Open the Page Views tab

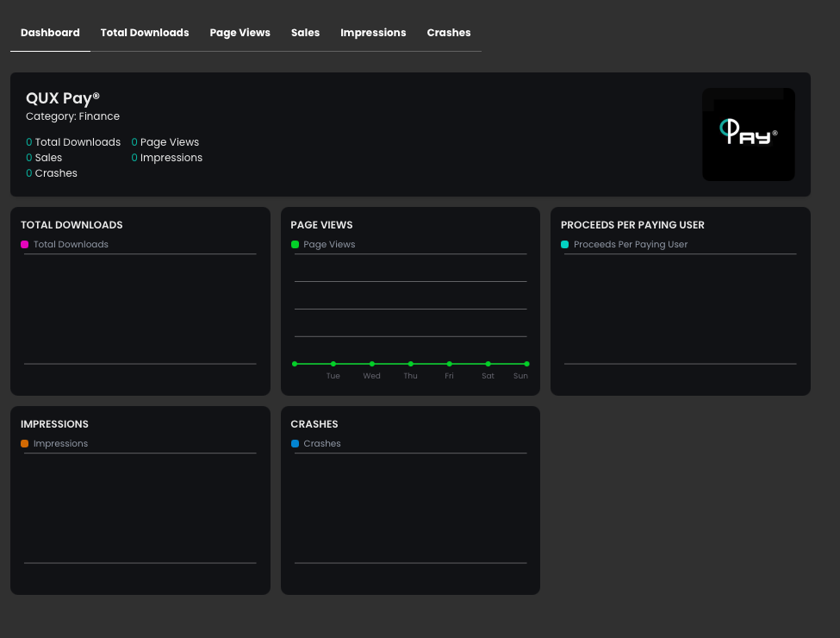240,33
